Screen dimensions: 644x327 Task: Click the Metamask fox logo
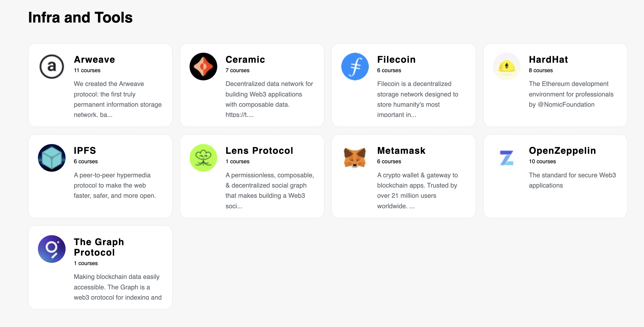pyautogui.click(x=355, y=158)
